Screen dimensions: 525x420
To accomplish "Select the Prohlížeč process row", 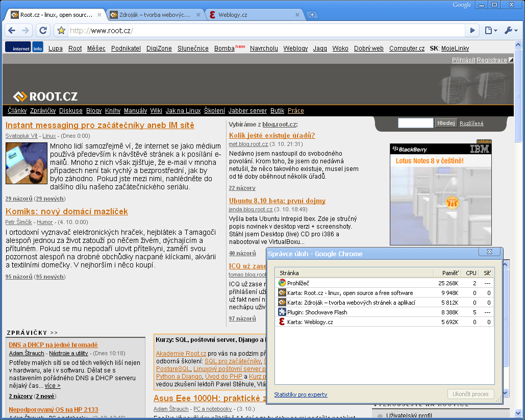I will [x=385, y=283].
